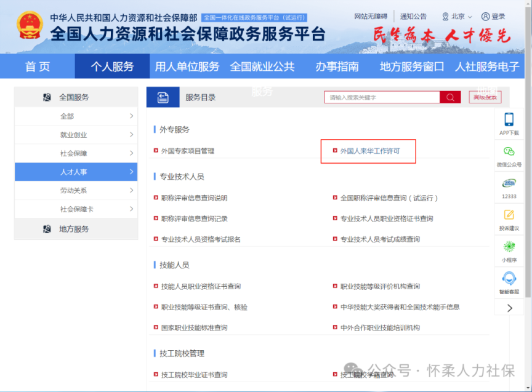Open 技能人员职业资格证书查询 link
Image resolution: width=532 pixels, height=392 pixels.
point(201,286)
